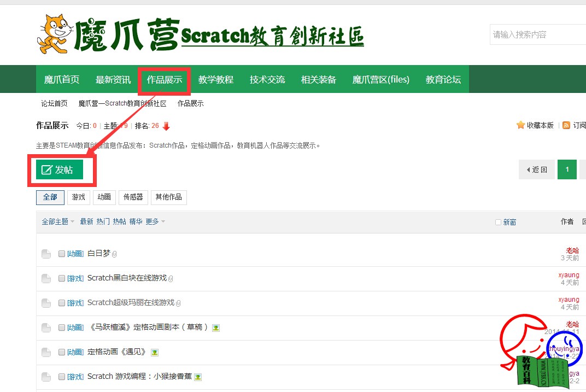This screenshot has width=586, height=392.
Task: Check the box for 白日梦 thread
Action: (62, 254)
